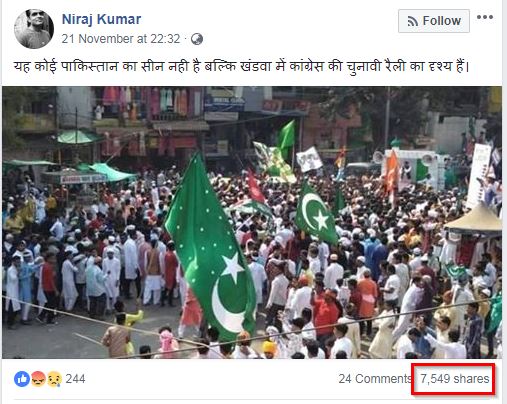Click the public globe privacy icon

point(197,39)
